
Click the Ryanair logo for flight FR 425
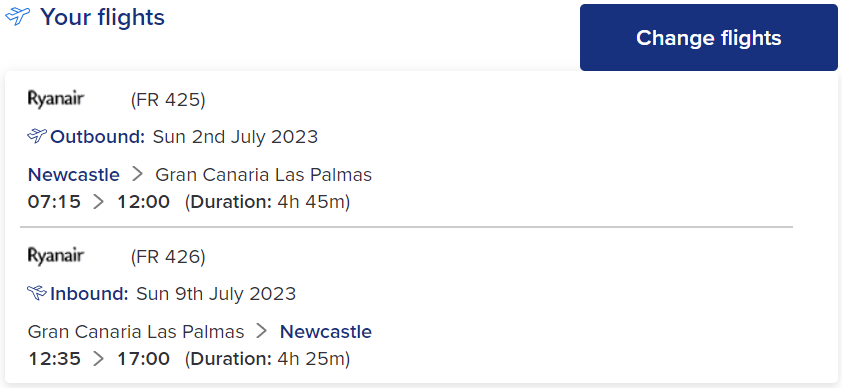click(56, 100)
